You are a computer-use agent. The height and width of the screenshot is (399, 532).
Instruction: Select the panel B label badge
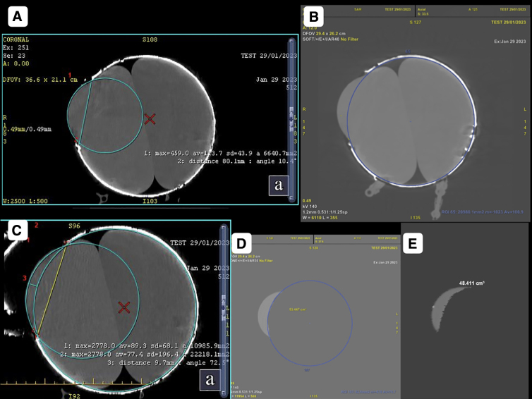[x=314, y=17]
